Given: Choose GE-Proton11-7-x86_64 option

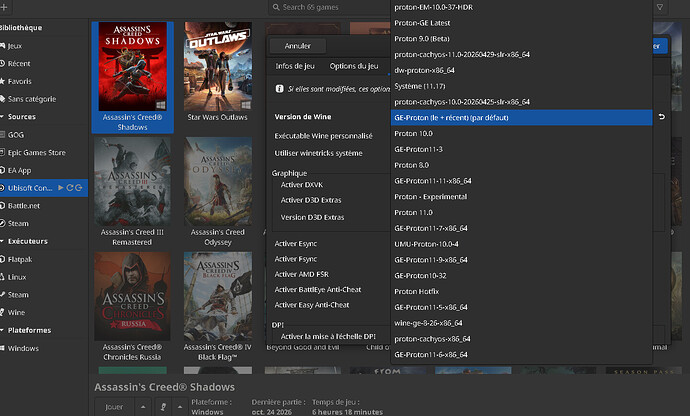Looking at the screenshot, I should [x=521, y=228].
